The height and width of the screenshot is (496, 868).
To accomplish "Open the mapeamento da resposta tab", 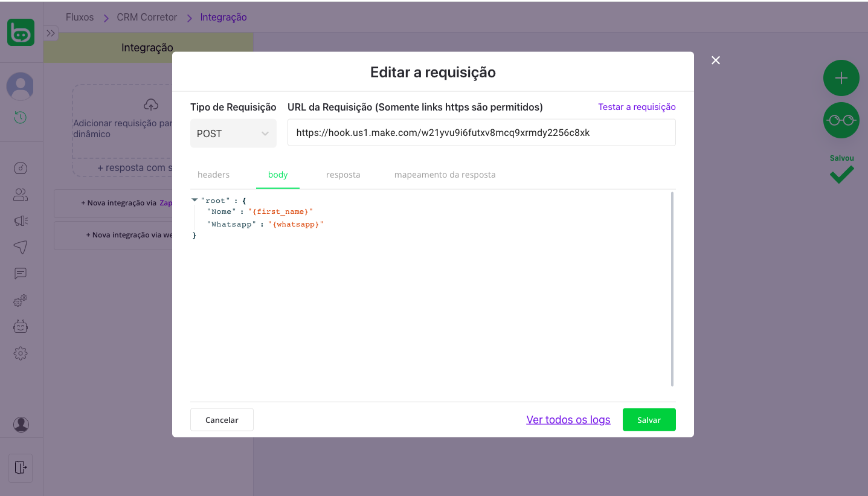I will click(x=445, y=175).
